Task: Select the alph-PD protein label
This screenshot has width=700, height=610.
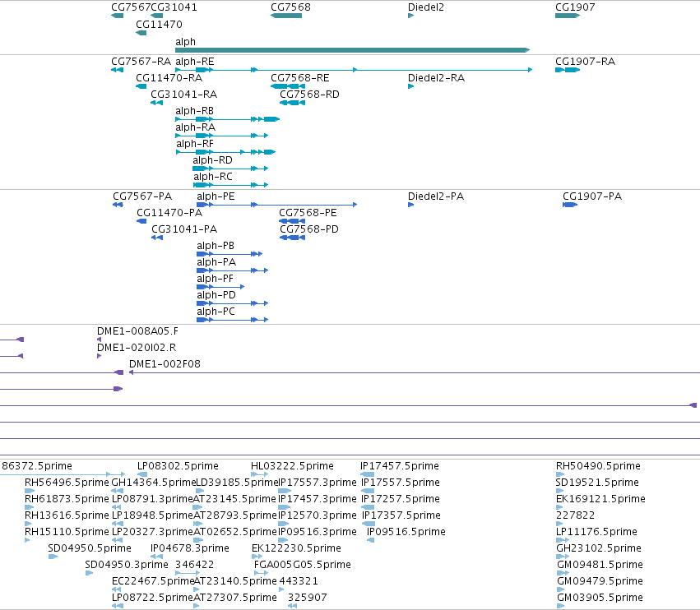Action: click(x=216, y=295)
